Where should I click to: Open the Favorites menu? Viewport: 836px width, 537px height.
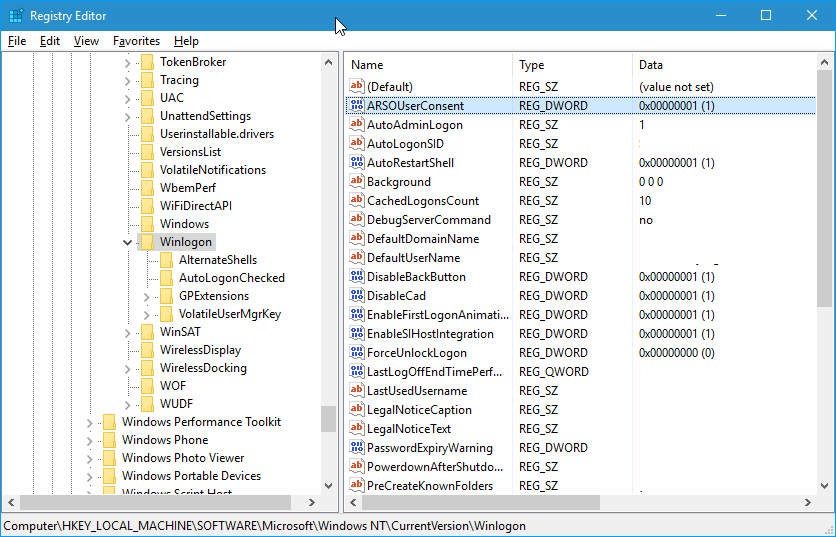136,41
